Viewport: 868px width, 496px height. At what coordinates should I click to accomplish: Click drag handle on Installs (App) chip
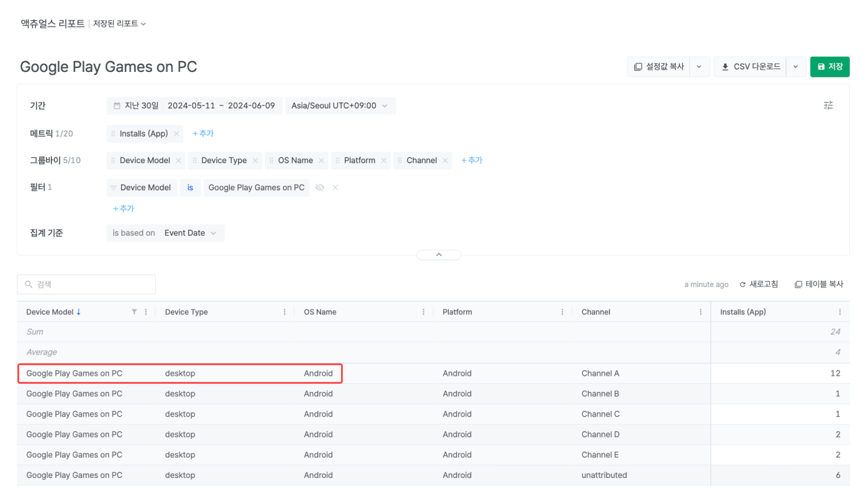click(113, 133)
